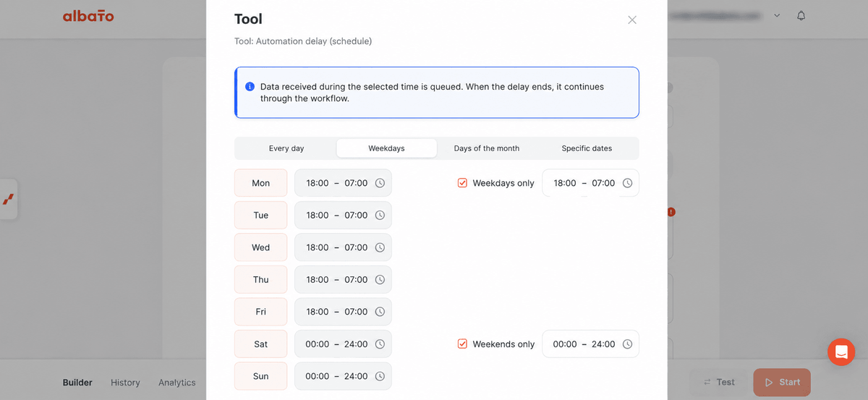This screenshot has height=400, width=868.
Task: Open the notifications bell icon
Action: [x=801, y=16]
